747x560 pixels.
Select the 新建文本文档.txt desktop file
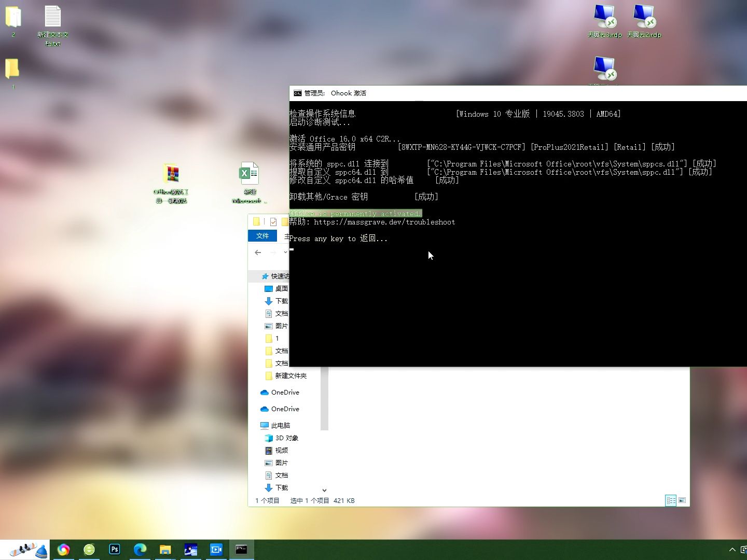(52, 26)
